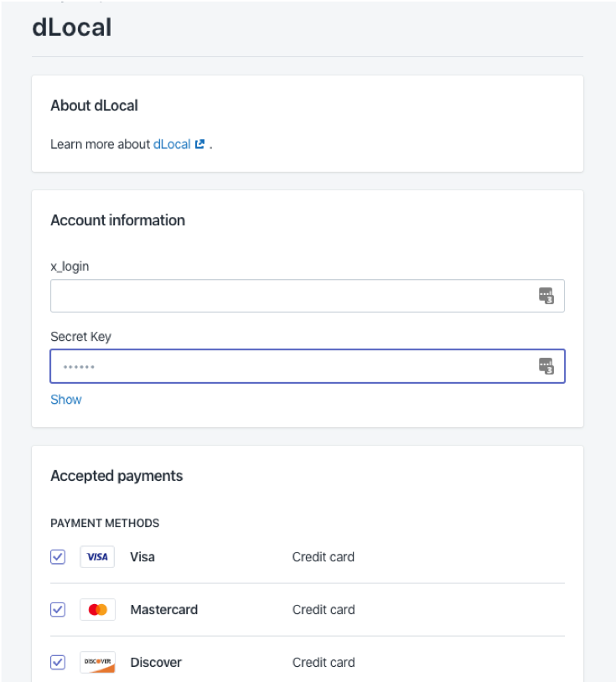Disable the Discover payment checkbox
This screenshot has width=616, height=682.
point(58,662)
